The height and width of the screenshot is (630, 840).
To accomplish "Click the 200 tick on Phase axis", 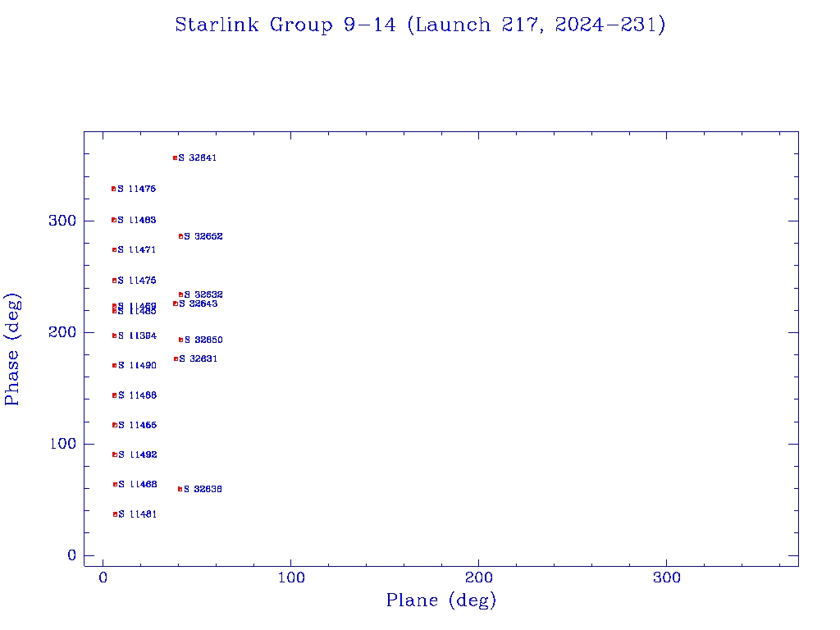I will click(62, 332).
